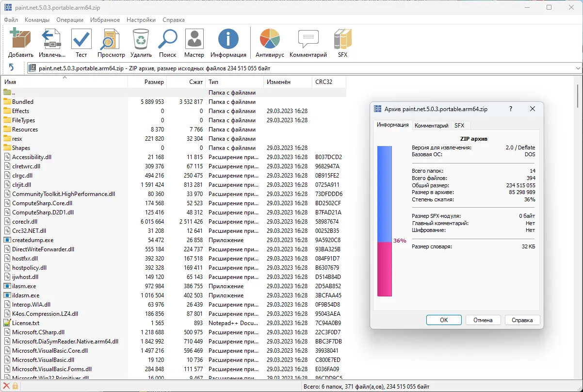Select Microsoft.VisualBasic.Forms.dll in the list
The height and width of the screenshot is (392, 583).
point(174,369)
